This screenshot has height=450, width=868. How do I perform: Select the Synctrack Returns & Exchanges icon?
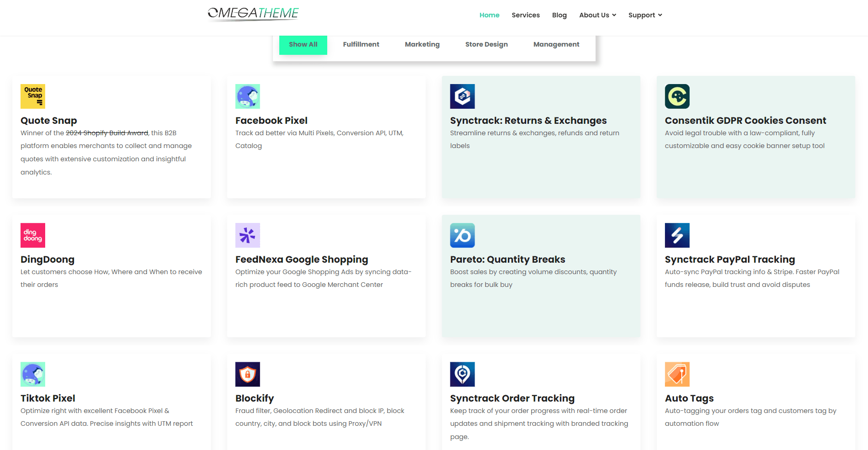point(462,96)
